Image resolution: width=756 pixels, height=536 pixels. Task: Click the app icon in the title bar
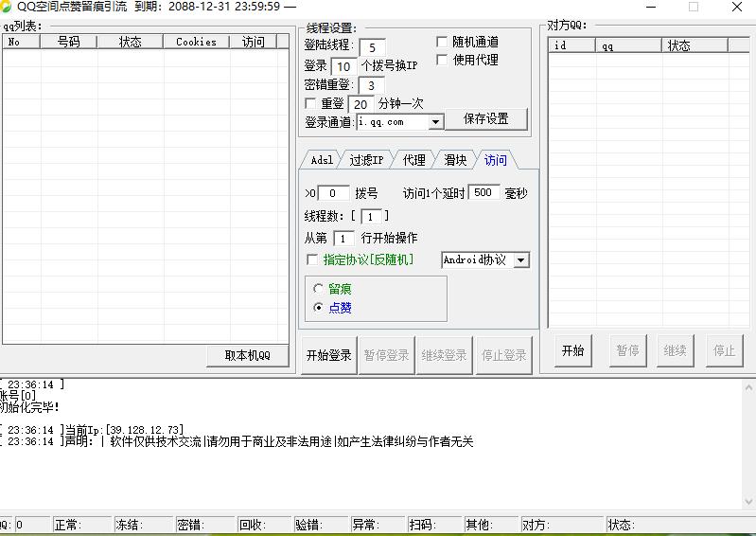6,7
